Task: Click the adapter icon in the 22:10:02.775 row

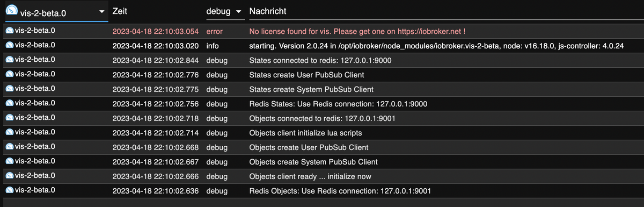Action: click(9, 89)
